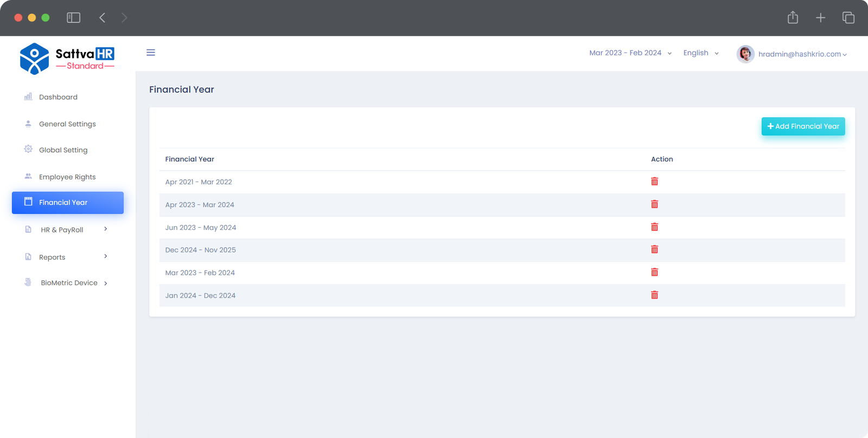868x438 pixels.
Task: Expand the BioMetric Device submenu
Action: pyautogui.click(x=69, y=283)
